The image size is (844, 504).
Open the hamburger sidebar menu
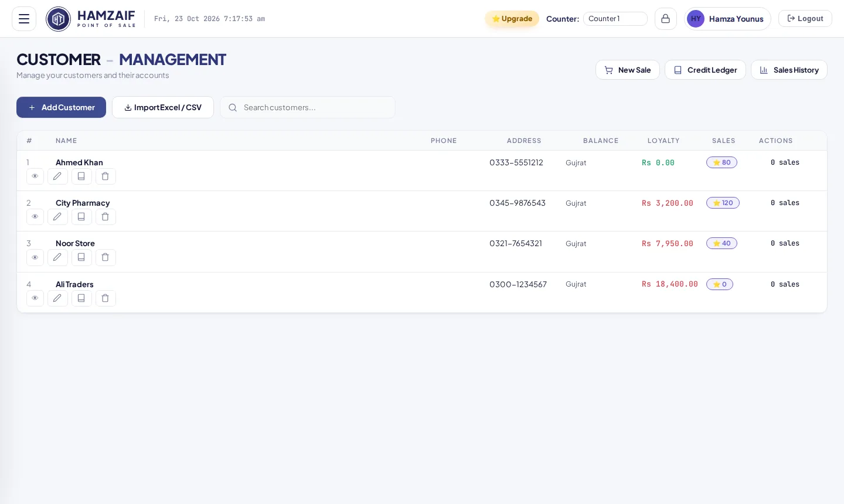click(24, 19)
